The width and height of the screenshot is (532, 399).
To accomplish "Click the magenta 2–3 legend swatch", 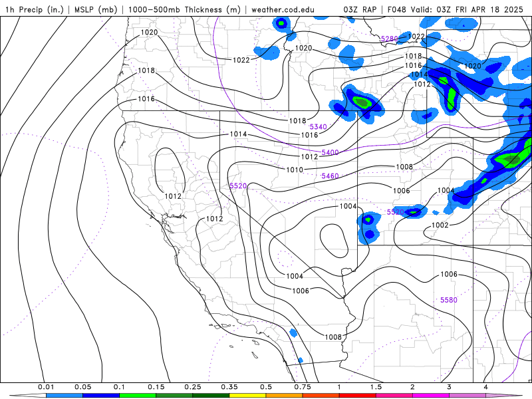I will 431,396.
